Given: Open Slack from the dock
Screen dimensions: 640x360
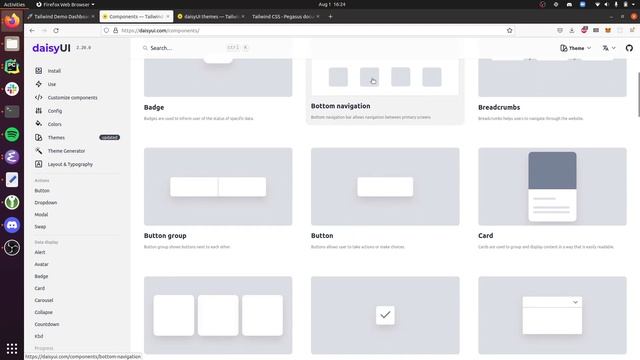Looking at the screenshot, I should (12, 89).
